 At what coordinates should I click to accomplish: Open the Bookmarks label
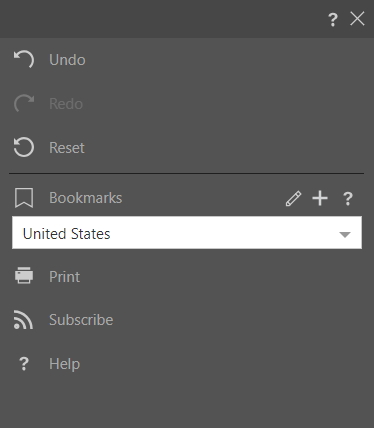[x=86, y=198]
